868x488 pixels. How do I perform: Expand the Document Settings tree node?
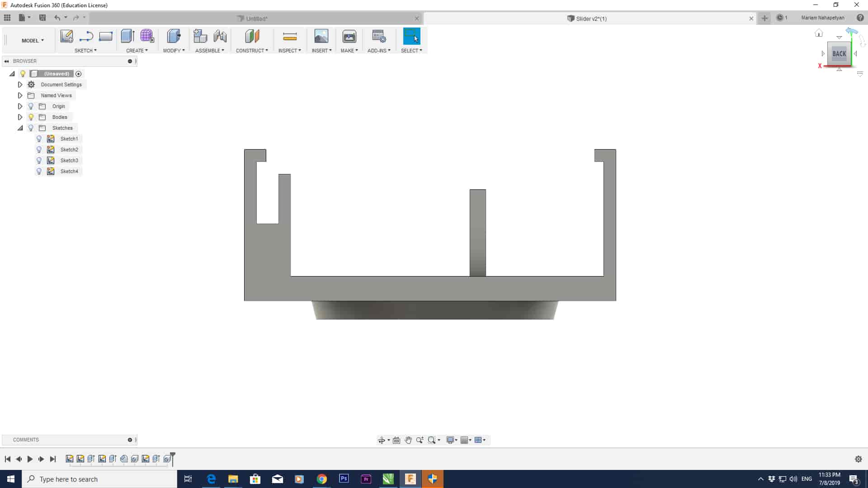[20, 84]
